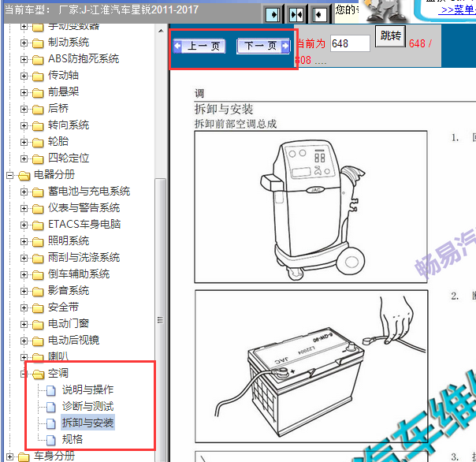Collapse the 电器分册 section

point(9,175)
